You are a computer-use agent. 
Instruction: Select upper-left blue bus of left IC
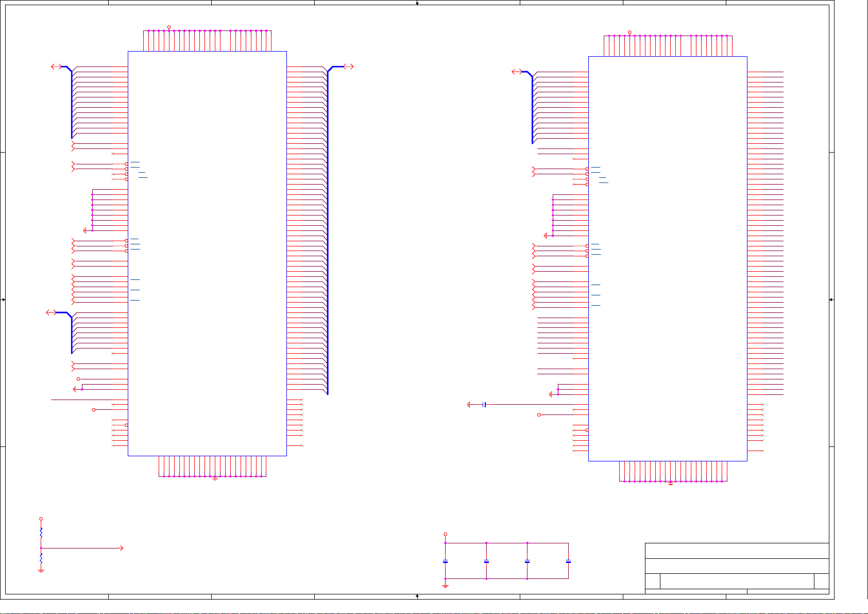click(x=71, y=103)
